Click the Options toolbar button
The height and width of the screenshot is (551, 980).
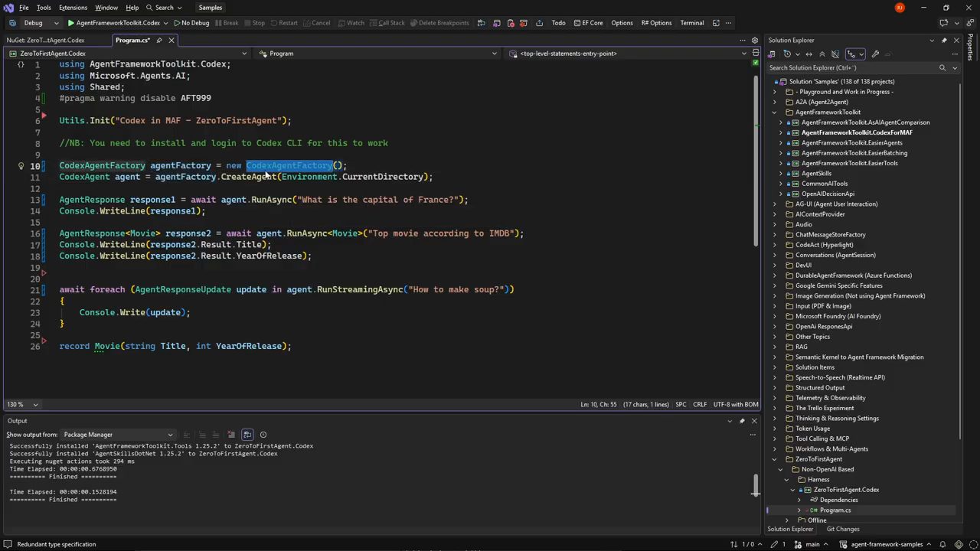[x=622, y=23]
